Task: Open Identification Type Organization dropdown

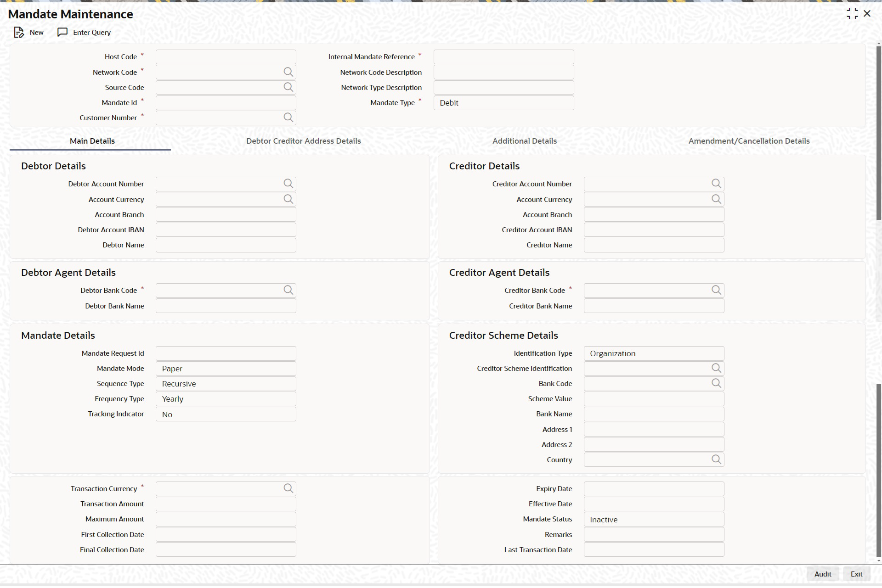Action: [x=654, y=353]
